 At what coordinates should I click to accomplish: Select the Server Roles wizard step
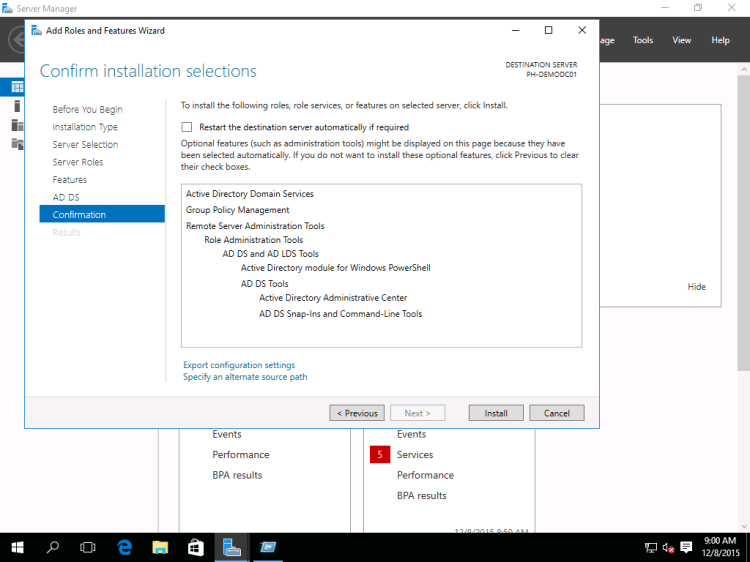[x=78, y=162]
